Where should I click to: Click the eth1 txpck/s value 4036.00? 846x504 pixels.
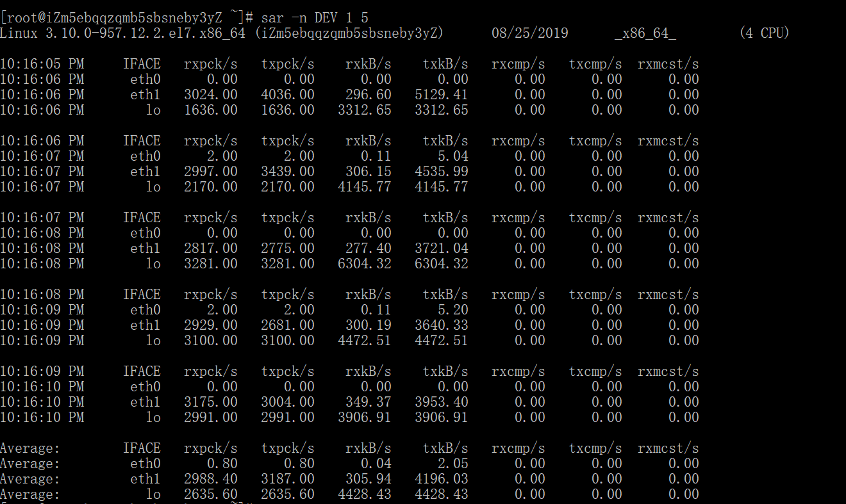(x=288, y=95)
